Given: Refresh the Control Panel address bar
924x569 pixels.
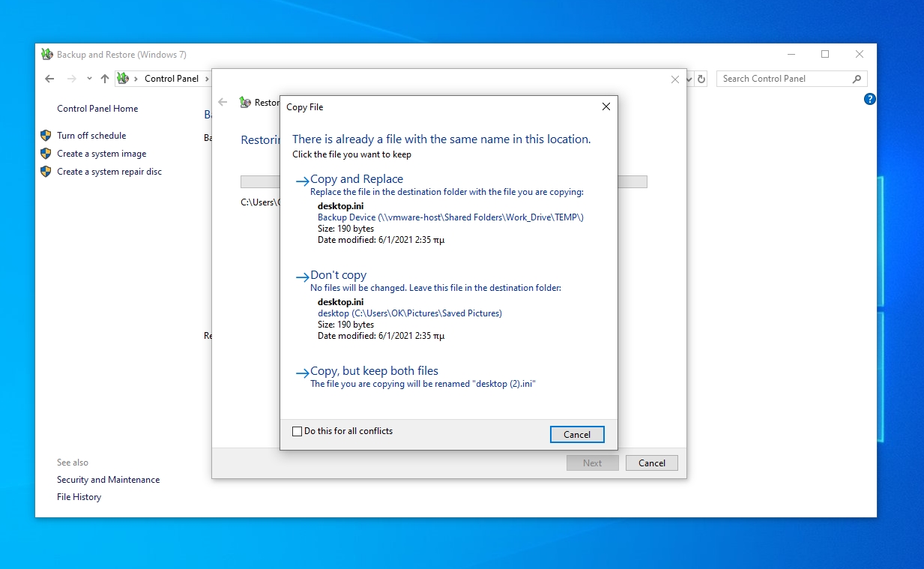Looking at the screenshot, I should tap(701, 79).
